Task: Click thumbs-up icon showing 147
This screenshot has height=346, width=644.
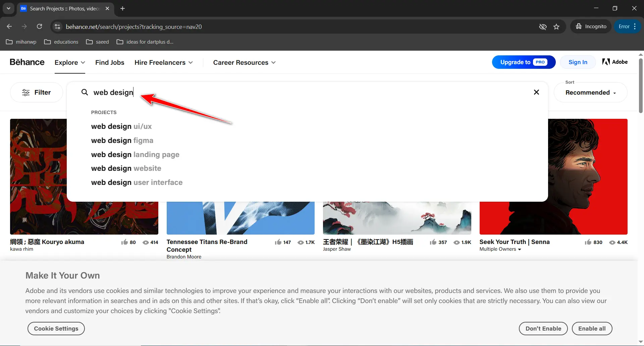Action: [x=278, y=242]
